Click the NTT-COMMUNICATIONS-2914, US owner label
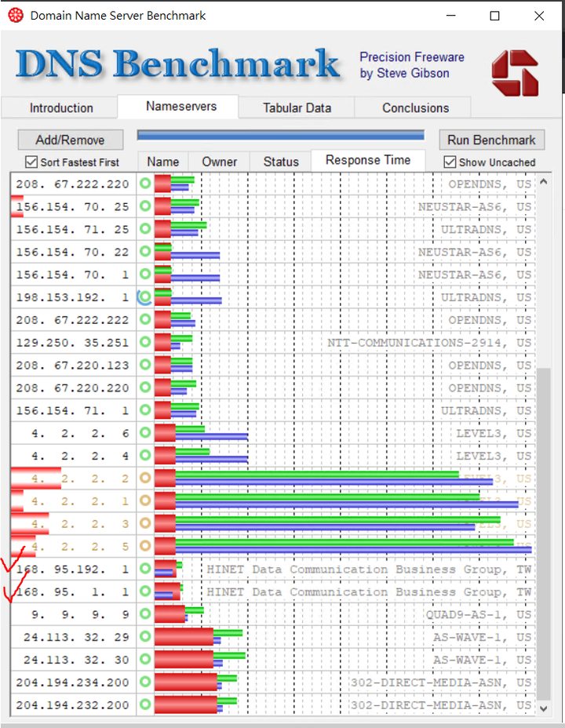 tap(429, 343)
